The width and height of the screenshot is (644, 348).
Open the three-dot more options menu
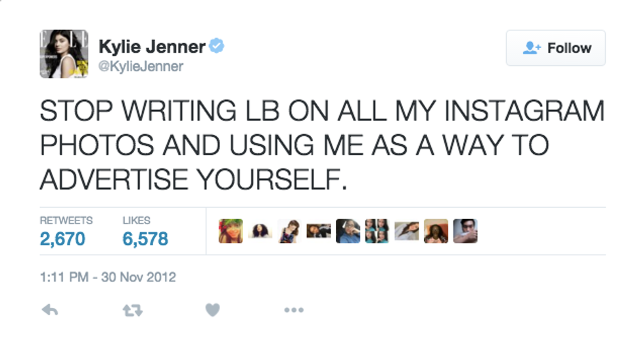click(294, 309)
